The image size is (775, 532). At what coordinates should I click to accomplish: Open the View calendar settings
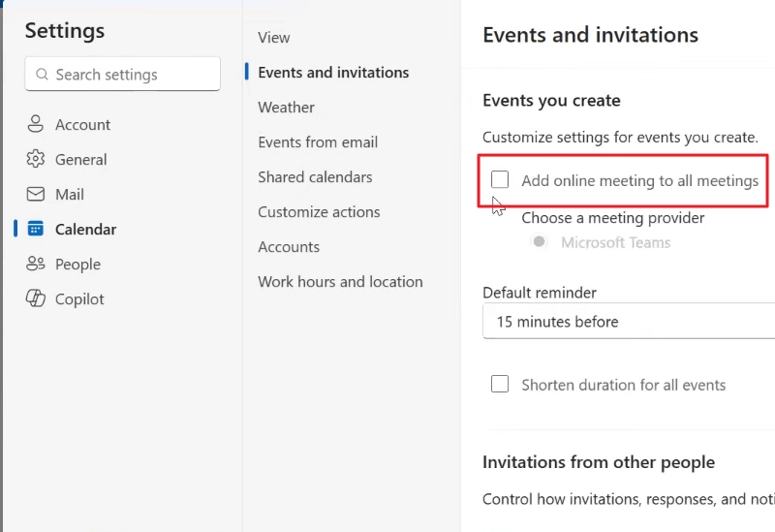coord(274,38)
